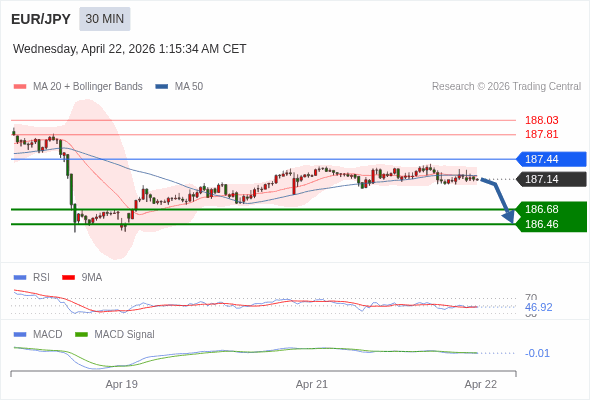
Task: Click the 187.81 resistance level label
Action: tap(541, 134)
